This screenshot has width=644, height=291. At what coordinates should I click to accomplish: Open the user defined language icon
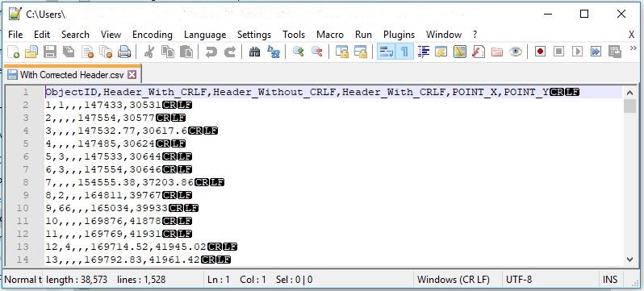[x=441, y=52]
